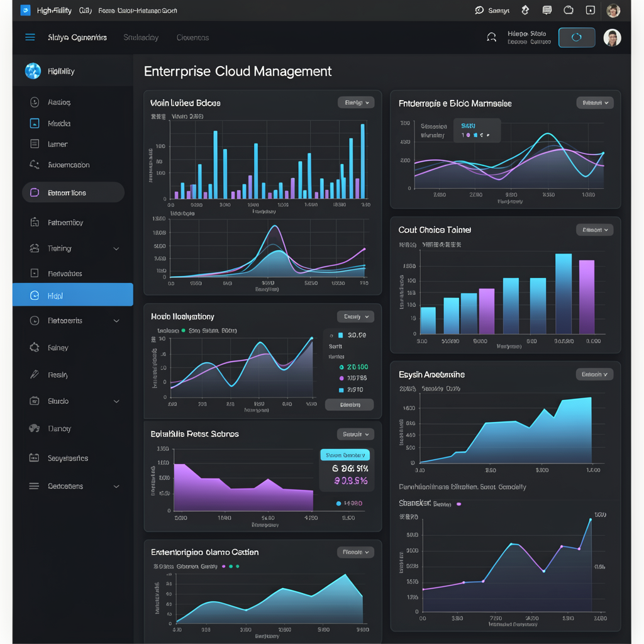
Task: Open dropdown on Modo Iloalystiony card
Action: pyautogui.click(x=356, y=316)
